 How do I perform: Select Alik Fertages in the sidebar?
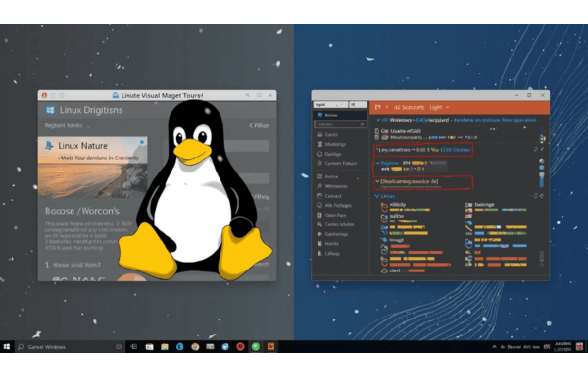point(334,205)
